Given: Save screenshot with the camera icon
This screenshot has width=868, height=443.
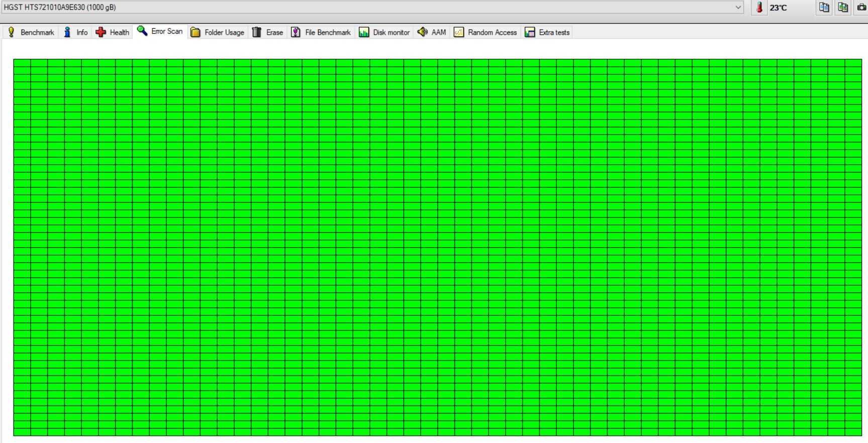Looking at the screenshot, I should click(x=861, y=8).
